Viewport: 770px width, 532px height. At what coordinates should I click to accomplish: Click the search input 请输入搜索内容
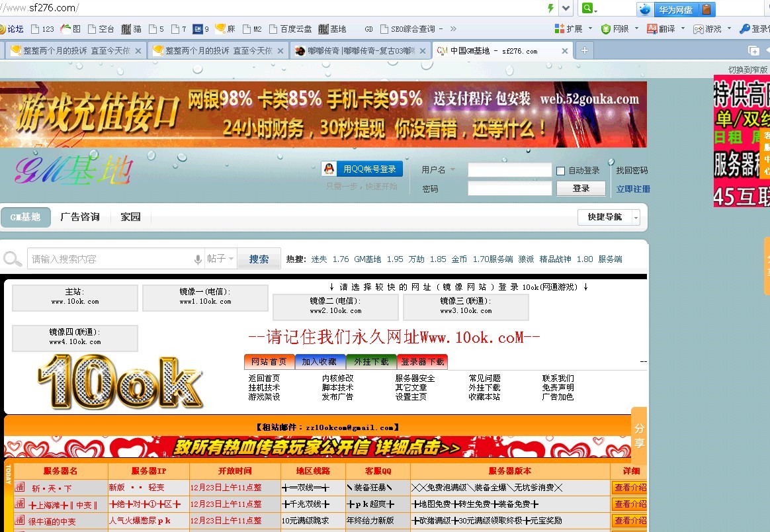pyautogui.click(x=110, y=259)
